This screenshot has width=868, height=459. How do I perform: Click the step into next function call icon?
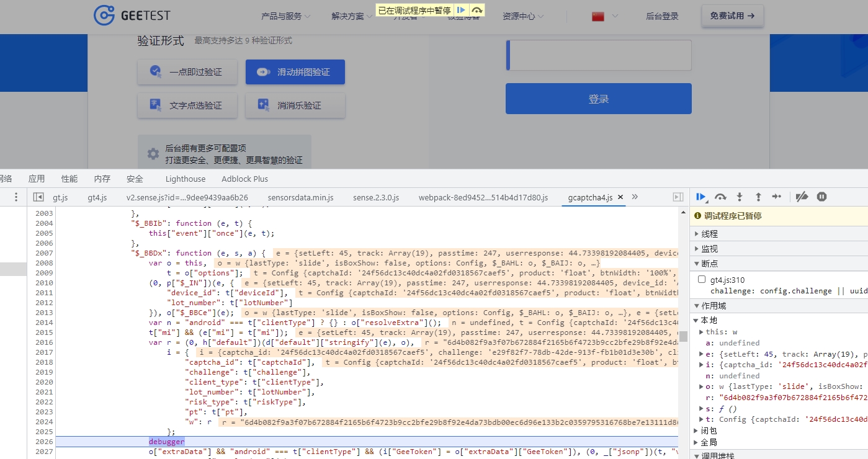pyautogui.click(x=739, y=197)
